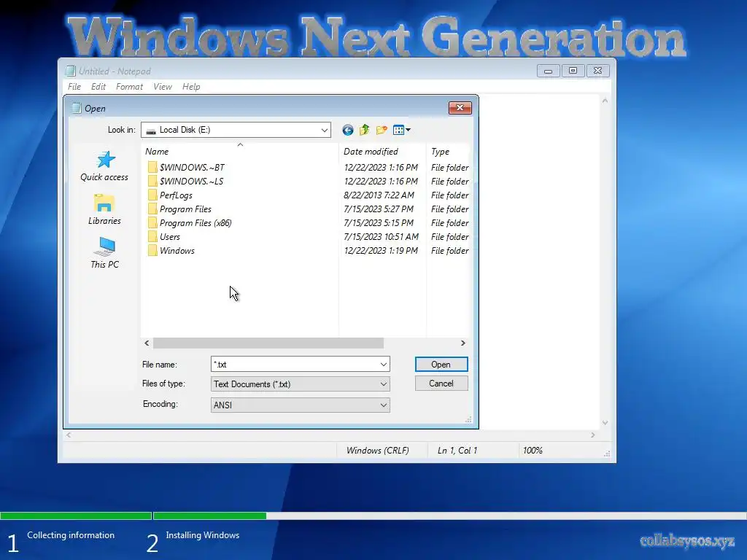Expand the Encoding dropdown
This screenshot has height=560, width=747.
click(x=384, y=405)
